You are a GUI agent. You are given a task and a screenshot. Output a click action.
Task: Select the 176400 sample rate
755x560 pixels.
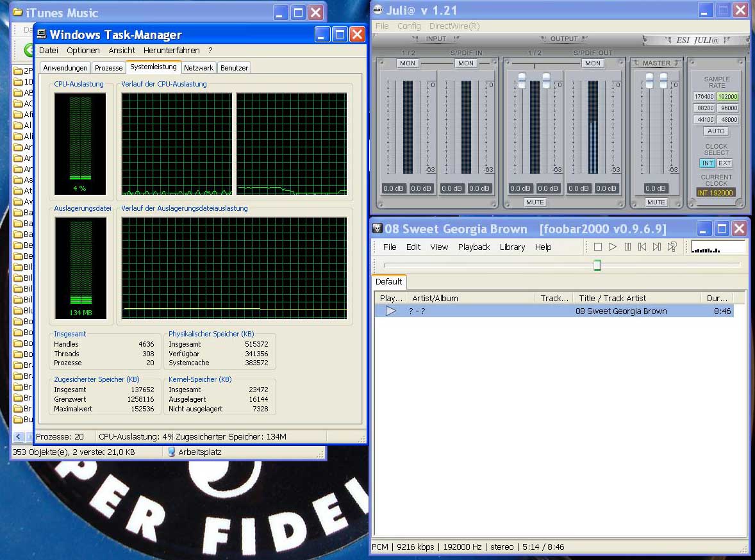coord(704,96)
